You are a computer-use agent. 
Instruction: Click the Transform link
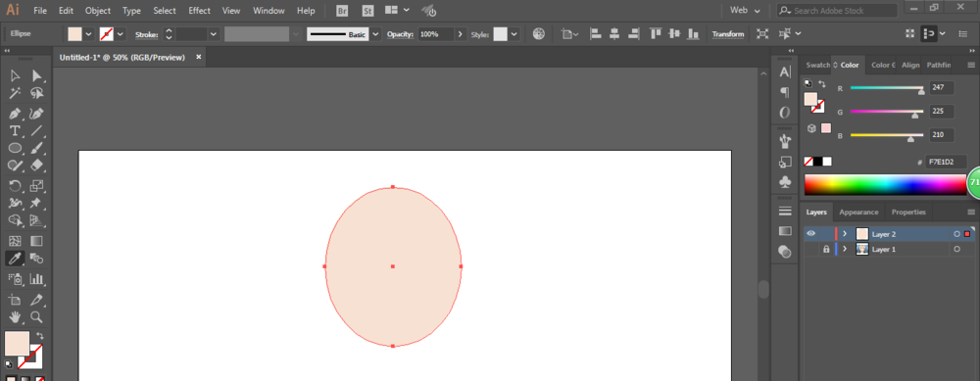click(728, 34)
